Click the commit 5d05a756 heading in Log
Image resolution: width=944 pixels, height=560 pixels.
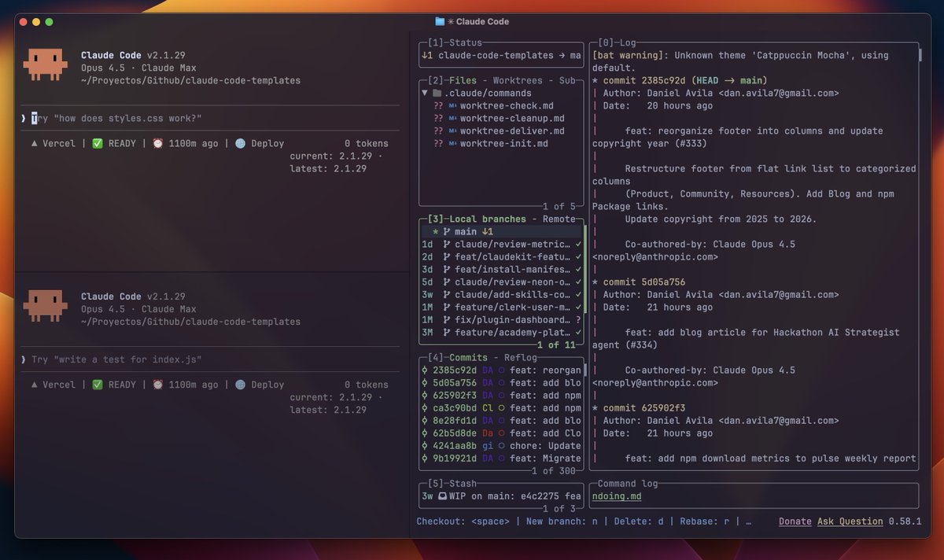click(639, 282)
